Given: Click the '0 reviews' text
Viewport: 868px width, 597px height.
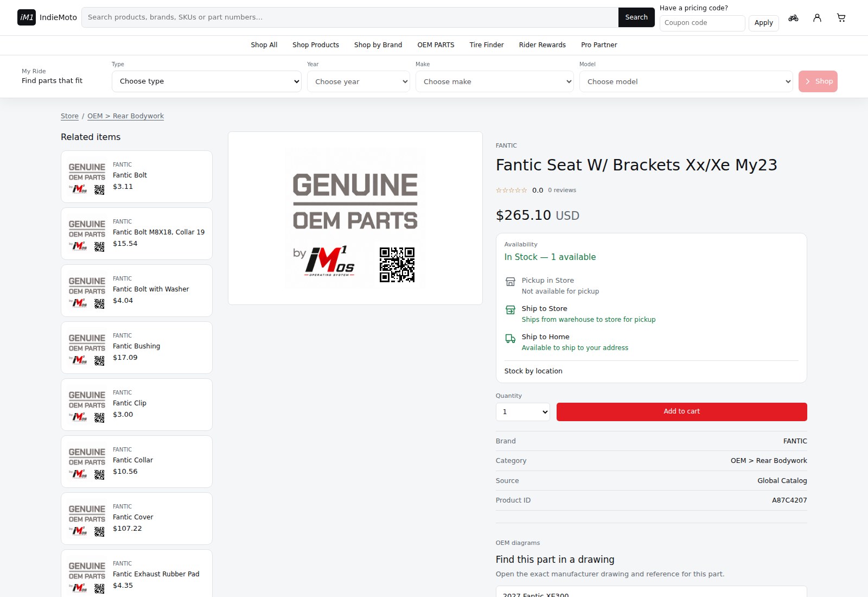Looking at the screenshot, I should click(562, 190).
